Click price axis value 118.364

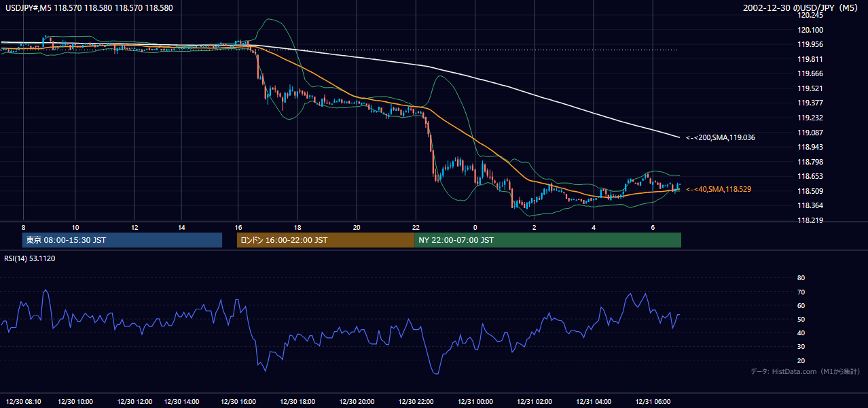[811, 205]
